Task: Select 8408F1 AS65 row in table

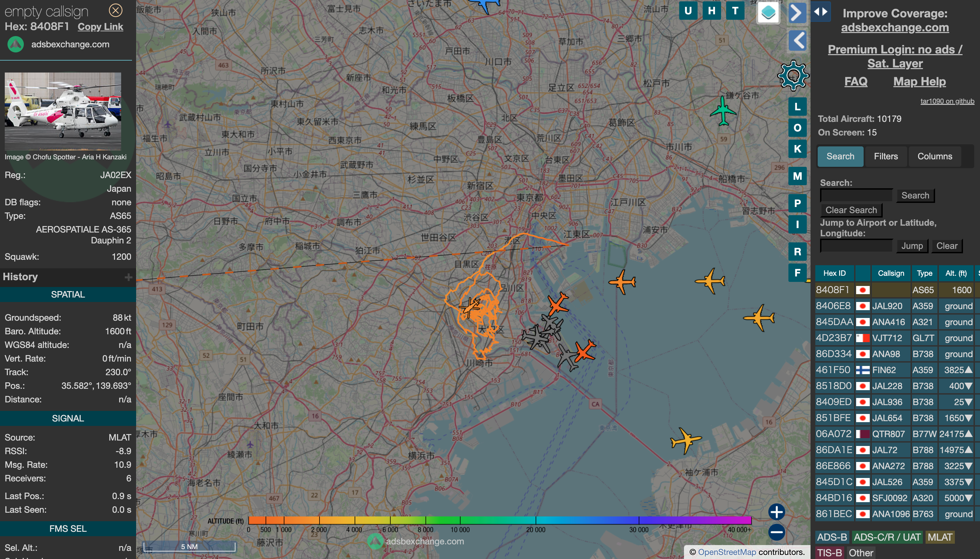Action: [897, 290]
